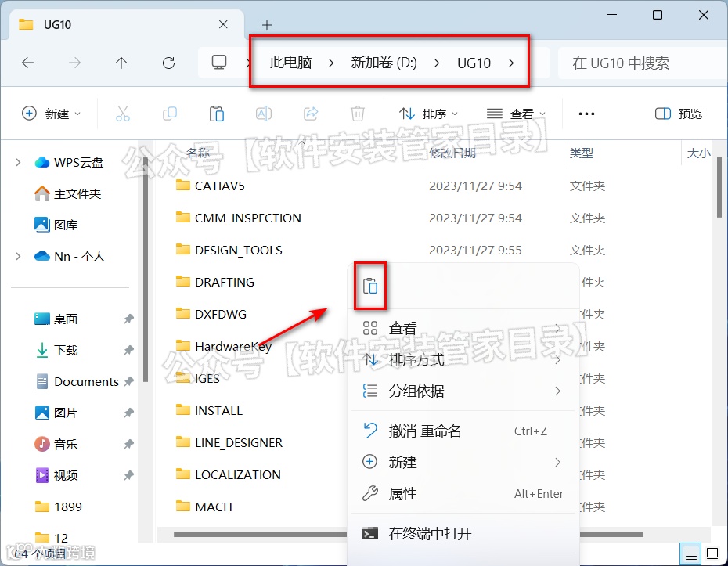Open 新建 submenu in context menu
This screenshot has width=728, height=566.
tap(463, 462)
